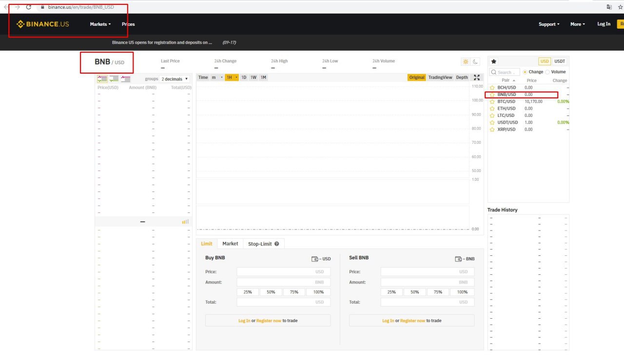624x364 pixels.
Task: Open the Binance US registration announcement
Action: [162, 42]
